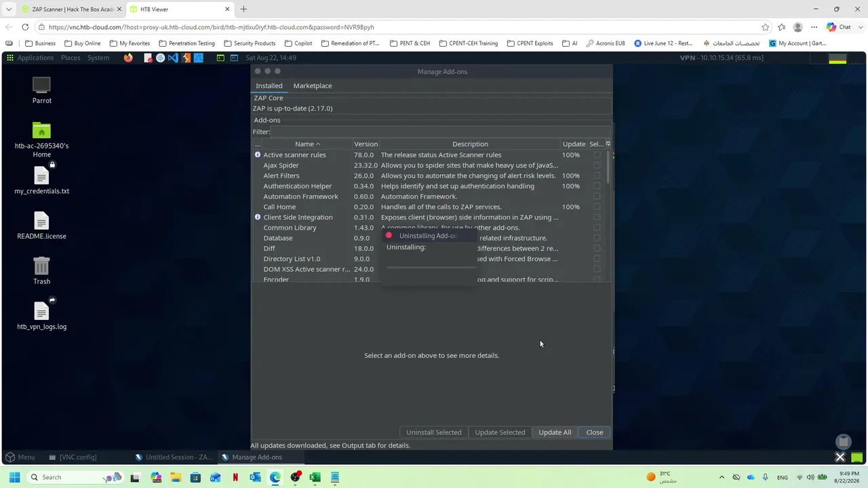Open the System menu

[x=98, y=58]
